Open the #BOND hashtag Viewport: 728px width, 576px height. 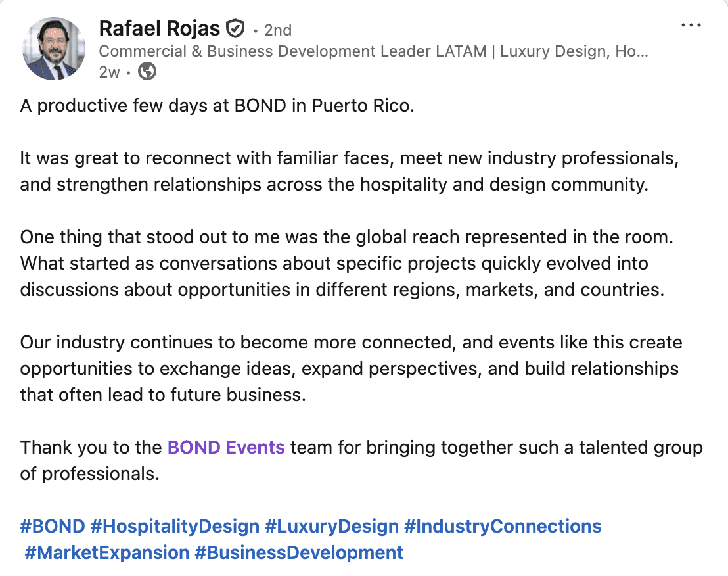click(x=53, y=526)
